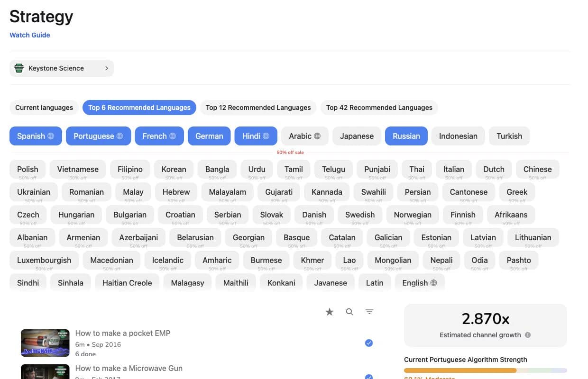The width and height of the screenshot is (588, 379).
Task: Deselect the German language chip
Action: tap(209, 136)
